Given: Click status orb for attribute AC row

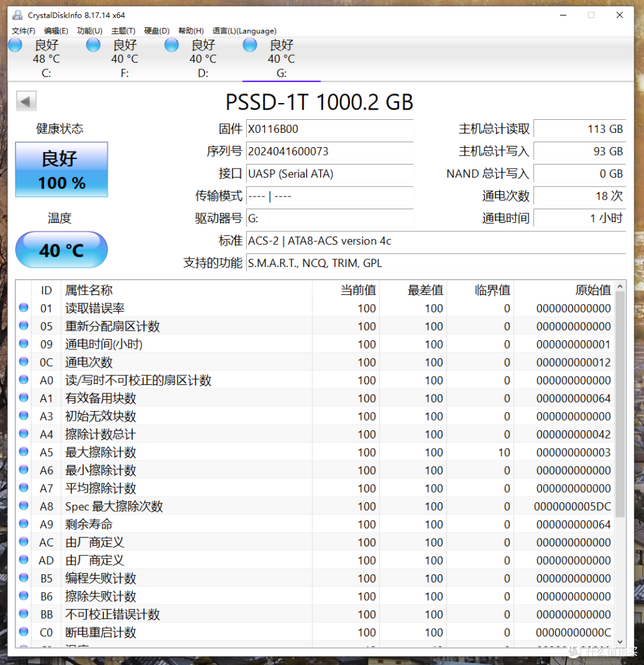Looking at the screenshot, I should tap(24, 542).
